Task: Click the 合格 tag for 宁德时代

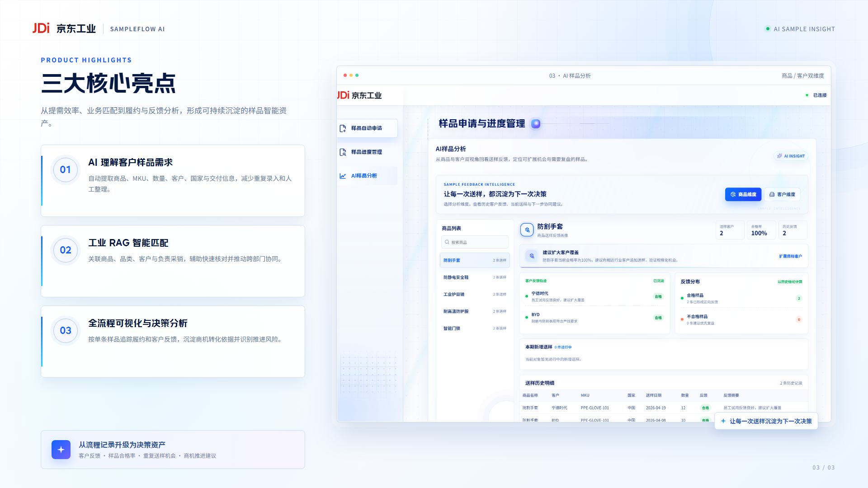Action: coord(658,297)
